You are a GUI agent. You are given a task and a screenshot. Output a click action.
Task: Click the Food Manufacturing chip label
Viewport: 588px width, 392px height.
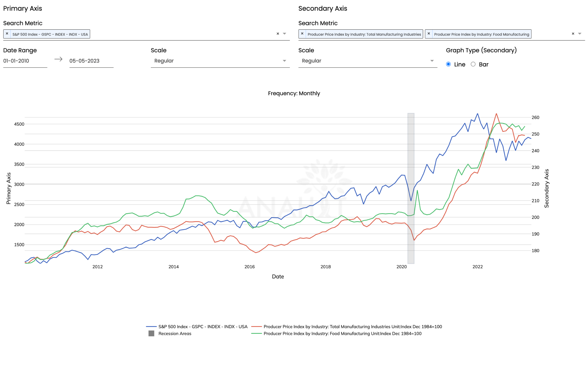[482, 34]
